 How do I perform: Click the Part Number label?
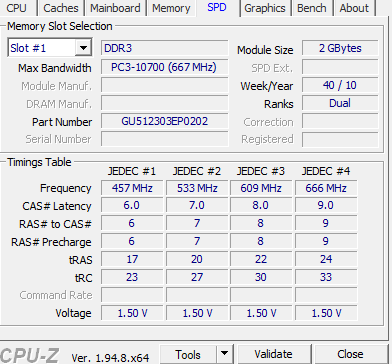click(x=62, y=122)
